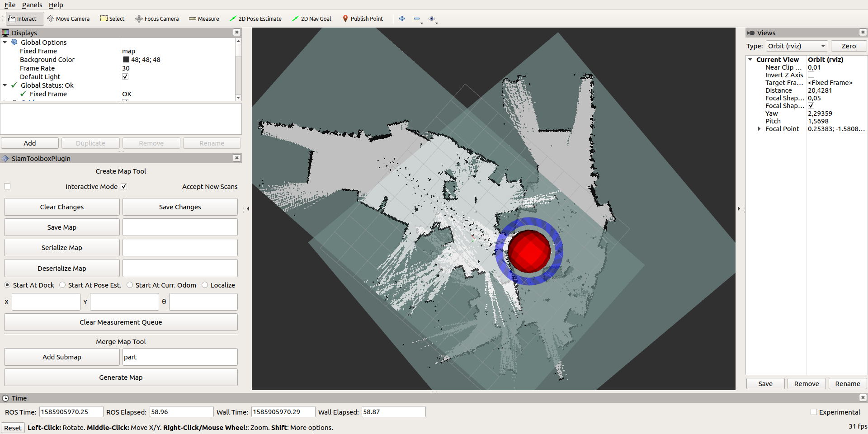Activate the Publish Point tool

coord(363,19)
